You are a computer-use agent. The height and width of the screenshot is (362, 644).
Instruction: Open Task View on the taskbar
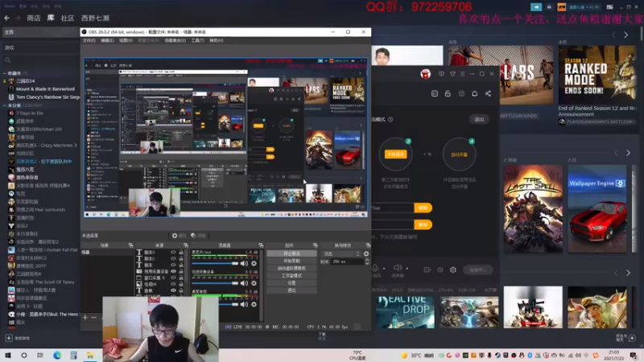pos(39,356)
